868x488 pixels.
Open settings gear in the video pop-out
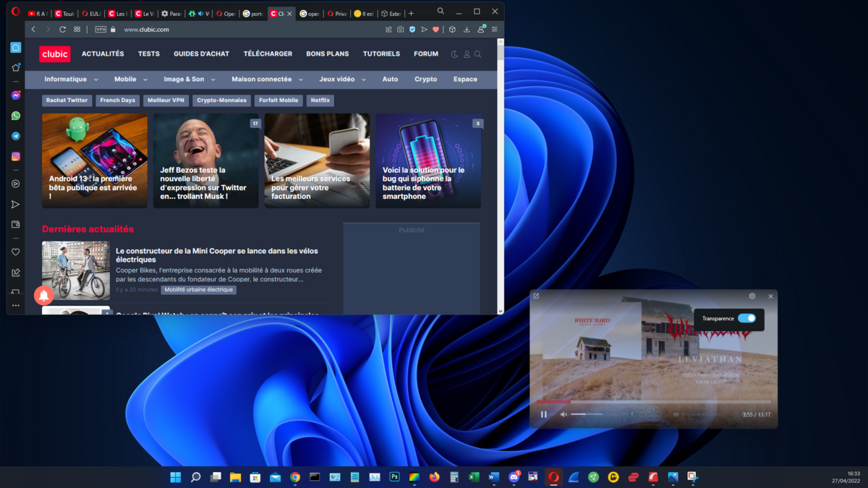tap(752, 296)
